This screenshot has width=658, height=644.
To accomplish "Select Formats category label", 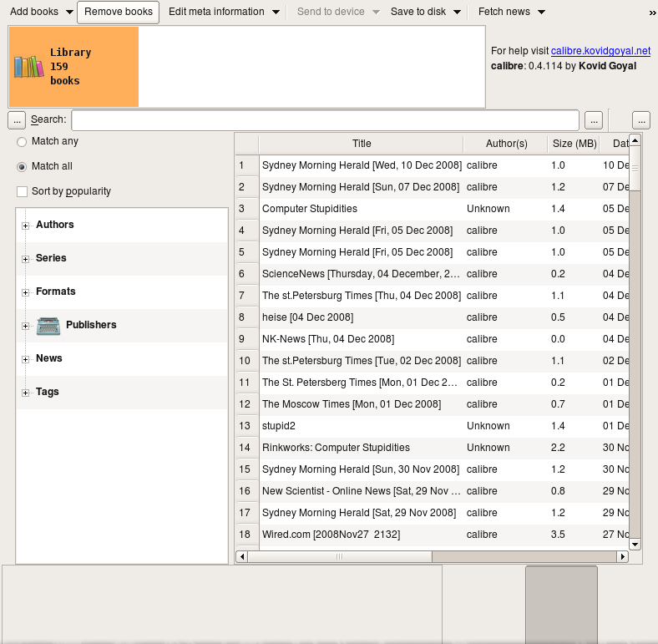I will pyautogui.click(x=56, y=292).
